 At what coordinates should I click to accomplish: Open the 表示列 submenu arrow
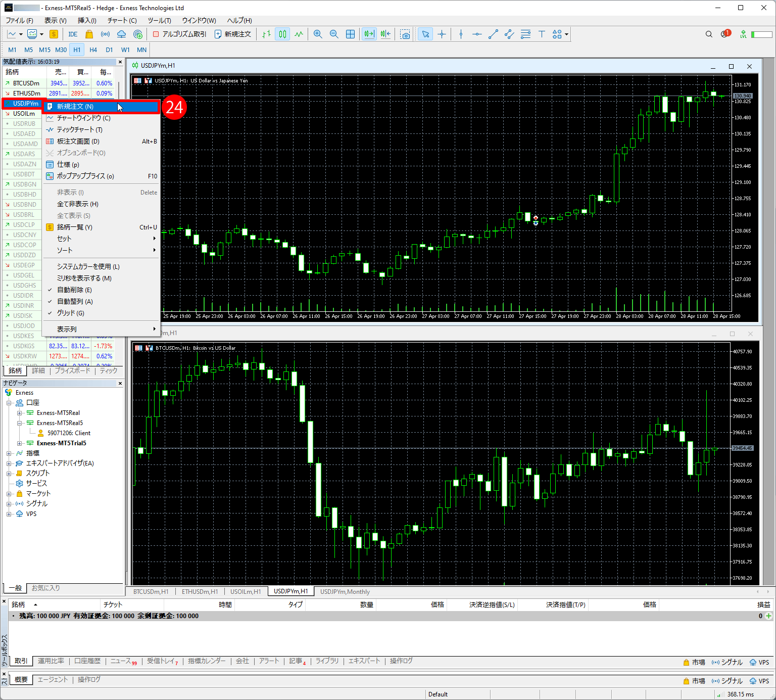(154, 329)
